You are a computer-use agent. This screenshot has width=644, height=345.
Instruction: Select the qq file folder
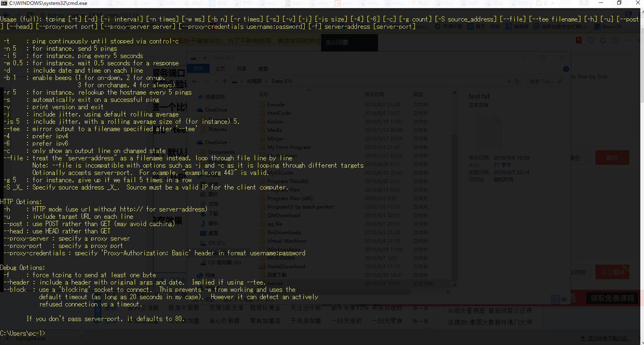tap(275, 224)
